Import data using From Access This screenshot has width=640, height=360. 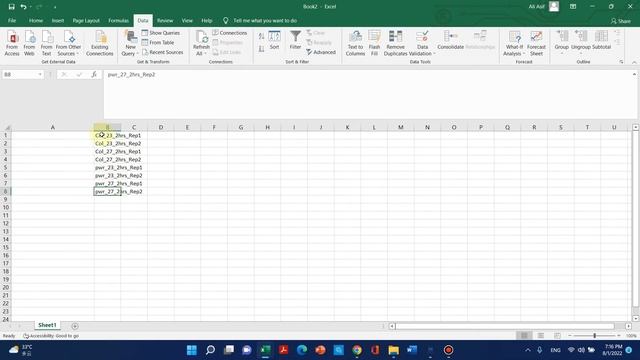coord(12,43)
